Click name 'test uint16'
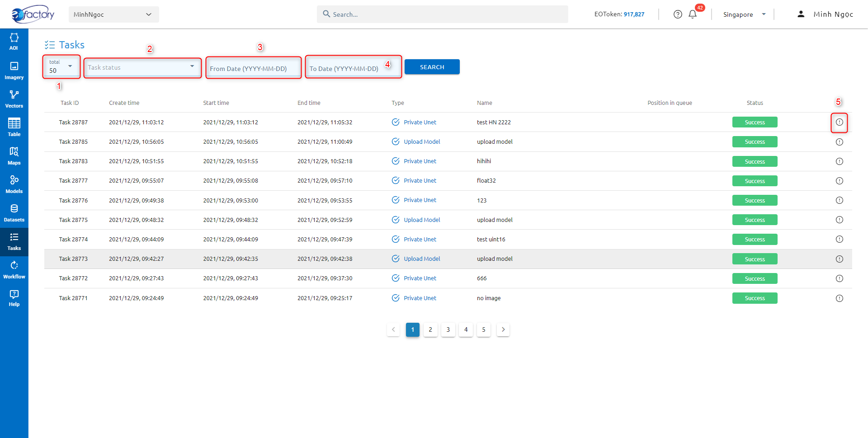Image resolution: width=868 pixels, height=438 pixels. click(491, 239)
